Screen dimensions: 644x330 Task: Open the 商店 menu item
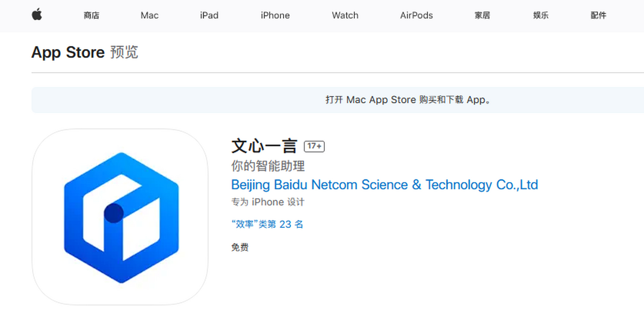(91, 15)
